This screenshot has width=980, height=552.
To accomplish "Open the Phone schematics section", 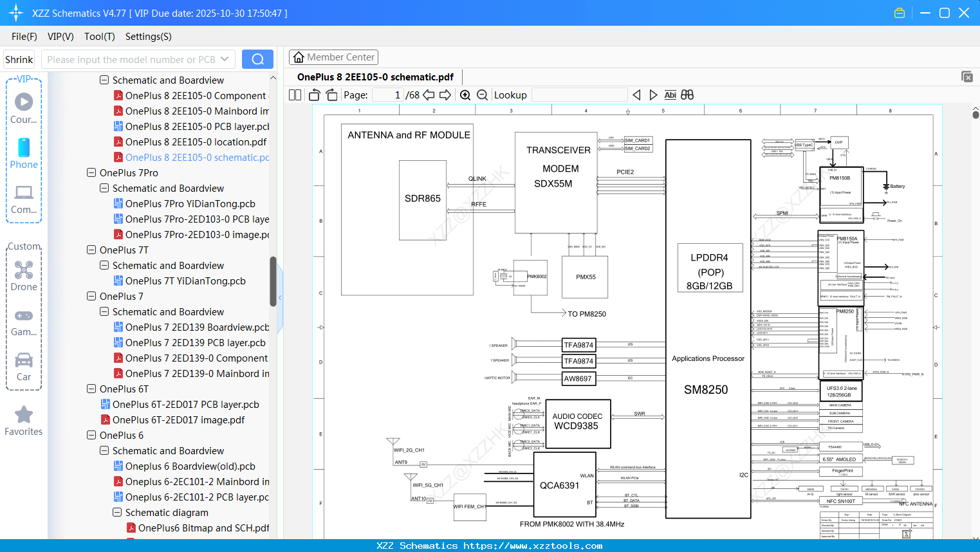I will tap(24, 154).
